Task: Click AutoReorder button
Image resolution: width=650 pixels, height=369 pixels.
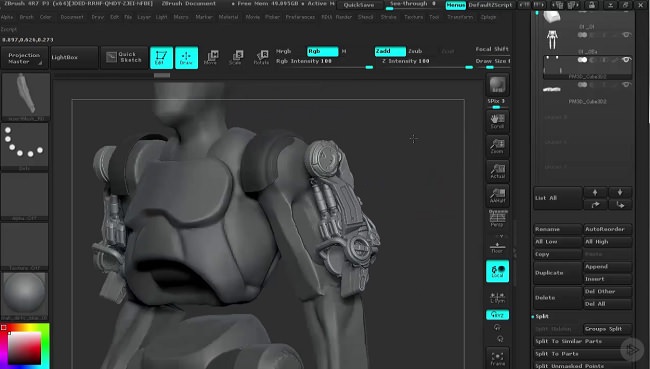Action: pos(608,229)
